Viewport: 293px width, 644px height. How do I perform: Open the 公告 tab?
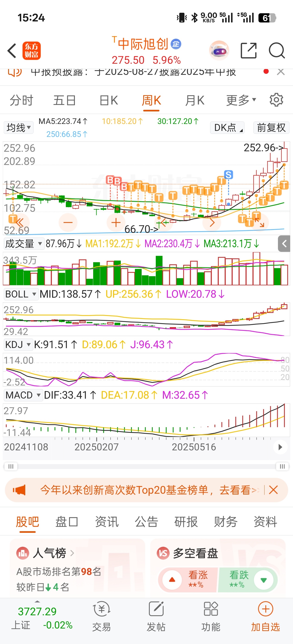click(146, 522)
